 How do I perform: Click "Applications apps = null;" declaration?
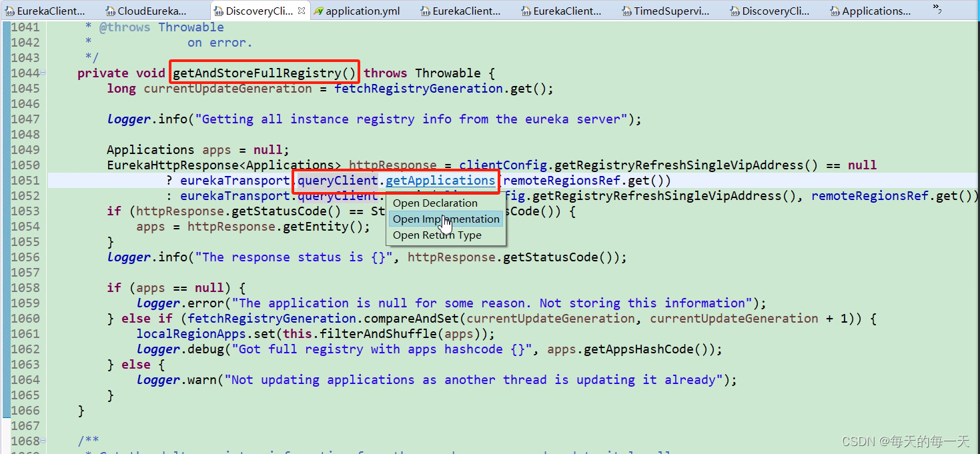point(198,149)
